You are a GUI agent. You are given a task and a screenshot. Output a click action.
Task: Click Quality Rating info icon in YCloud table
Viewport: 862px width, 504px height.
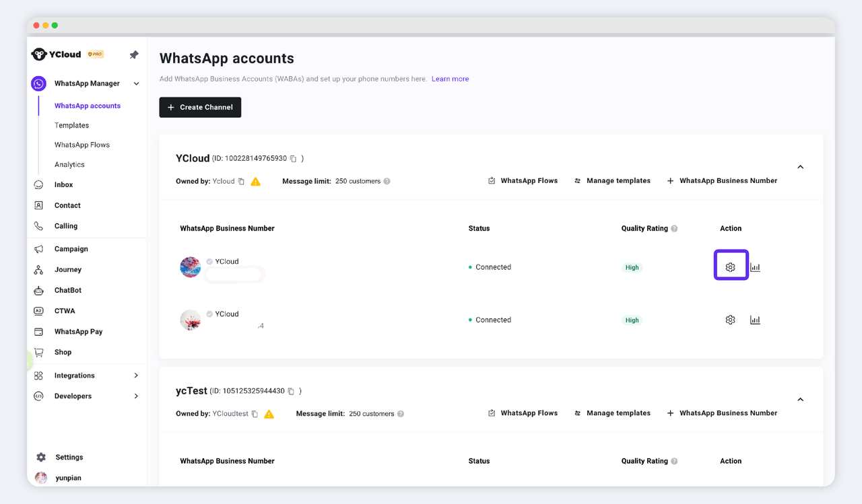(x=674, y=229)
